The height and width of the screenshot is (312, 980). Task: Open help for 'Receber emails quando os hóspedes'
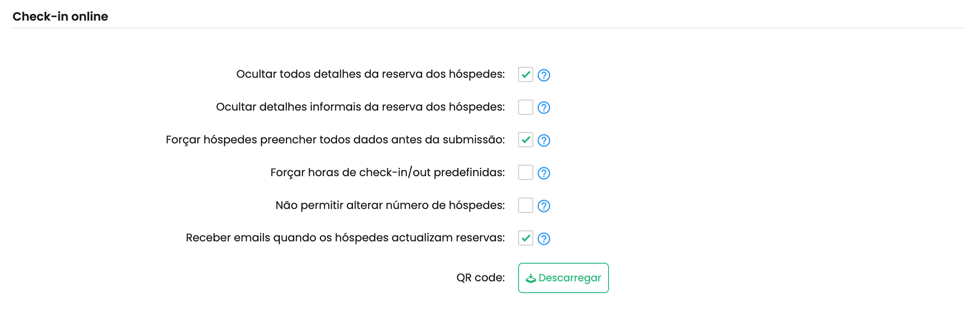544,239
